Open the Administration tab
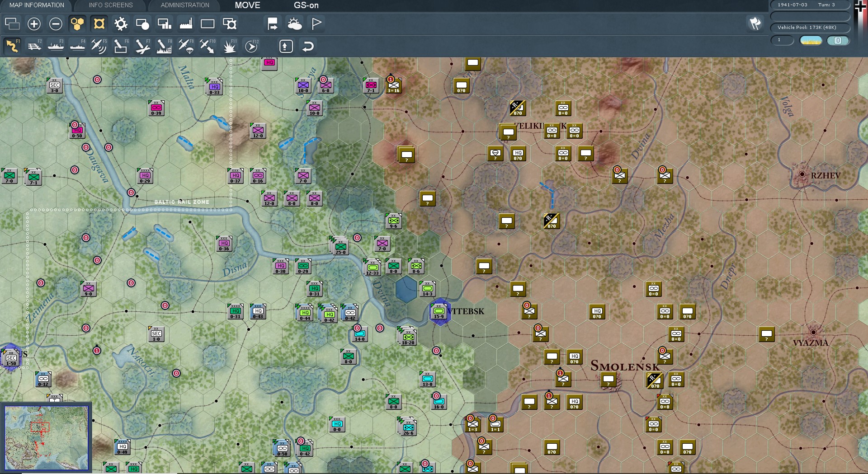 tap(185, 5)
